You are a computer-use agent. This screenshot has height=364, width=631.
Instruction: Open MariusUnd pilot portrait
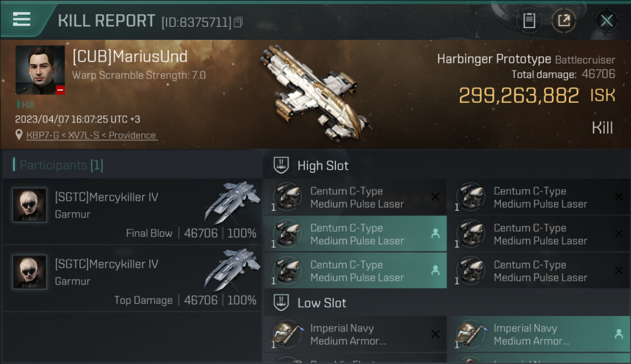pos(40,69)
